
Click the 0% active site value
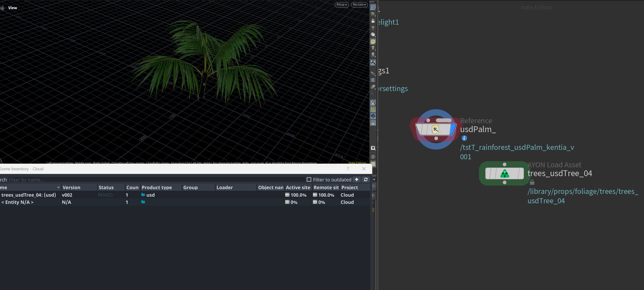click(x=294, y=202)
